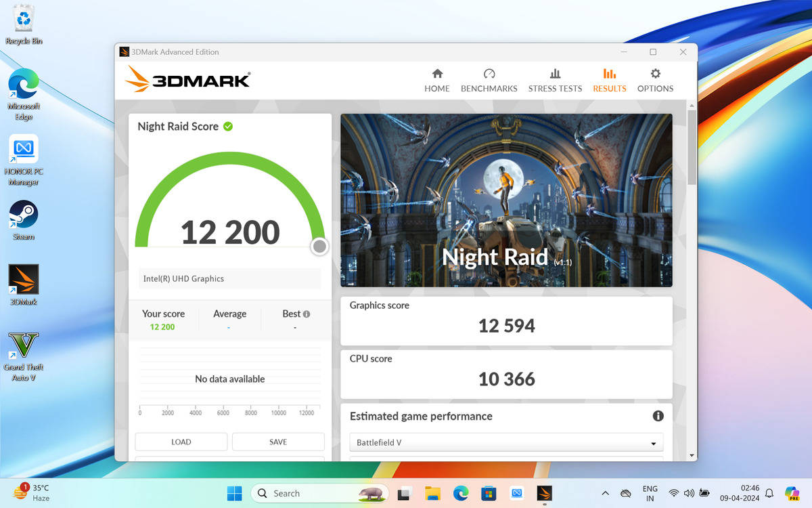The image size is (812, 508).
Task: Click the cloud sync tray icon
Action: point(626,493)
